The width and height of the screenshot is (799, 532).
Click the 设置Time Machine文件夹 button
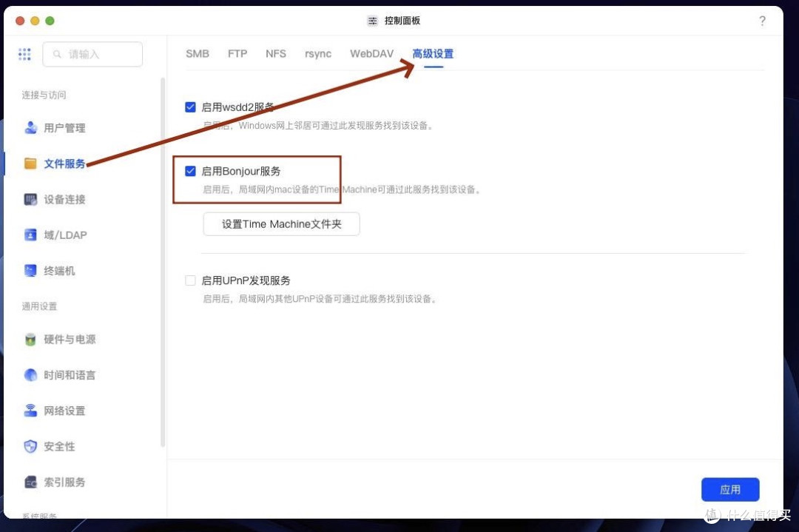coord(281,224)
